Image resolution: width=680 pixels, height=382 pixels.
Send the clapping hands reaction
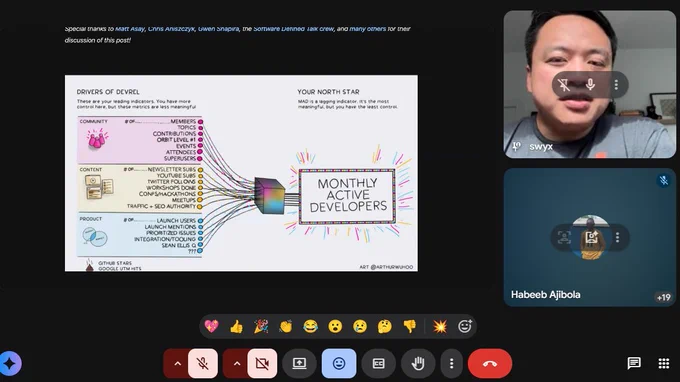285,326
